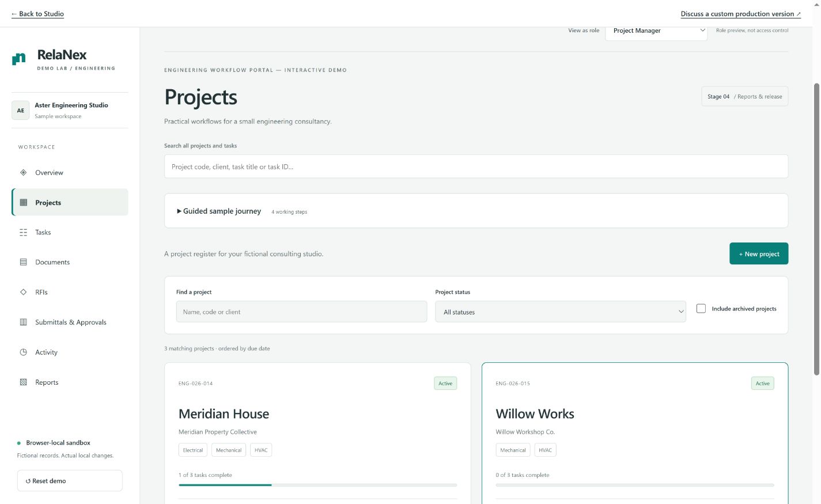The width and height of the screenshot is (821, 504).
Task: Click the RFIs diamond icon
Action: coord(24,292)
